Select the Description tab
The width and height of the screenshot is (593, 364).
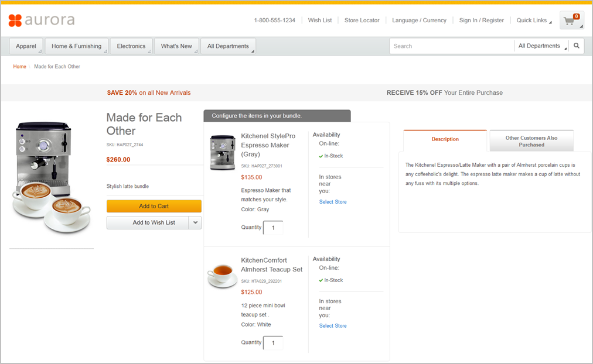(x=445, y=139)
